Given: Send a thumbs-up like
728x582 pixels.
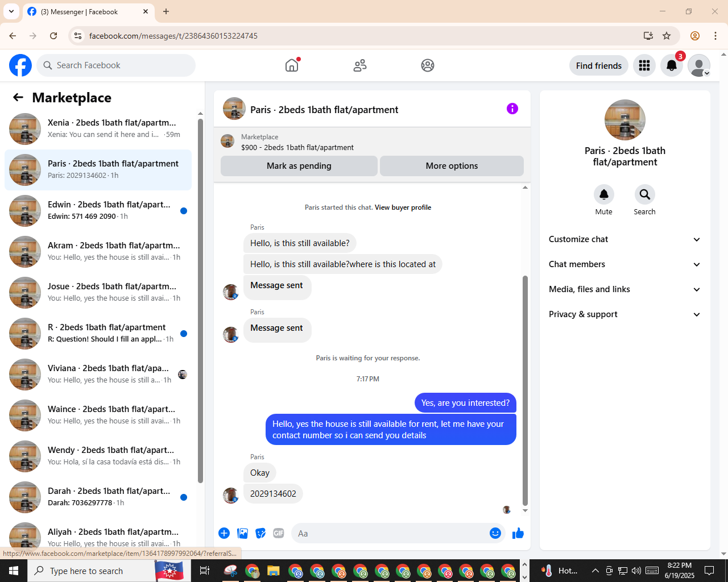Looking at the screenshot, I should 518,533.
